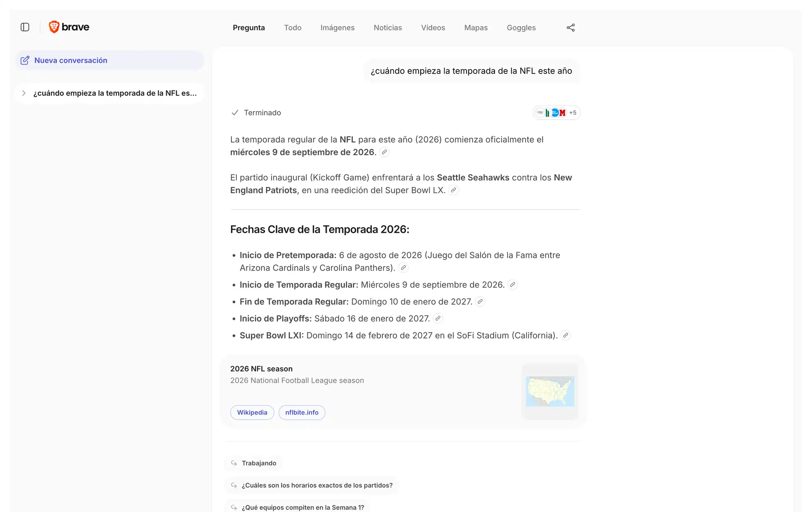
Task: Click '2026 National Football League season' subtitle
Action: pyautogui.click(x=297, y=381)
